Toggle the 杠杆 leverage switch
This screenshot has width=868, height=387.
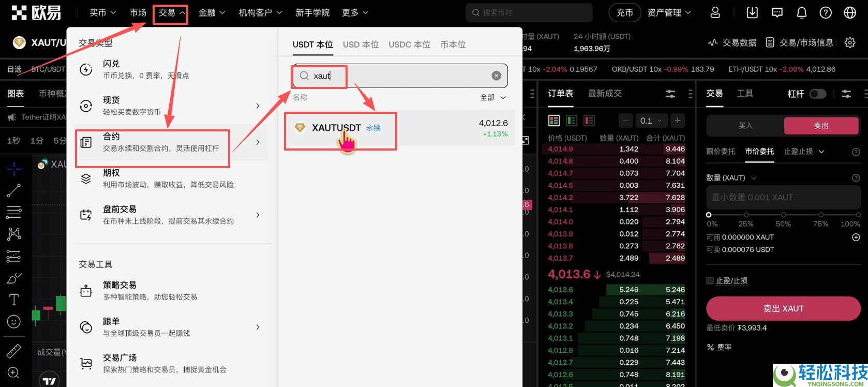[x=818, y=94]
